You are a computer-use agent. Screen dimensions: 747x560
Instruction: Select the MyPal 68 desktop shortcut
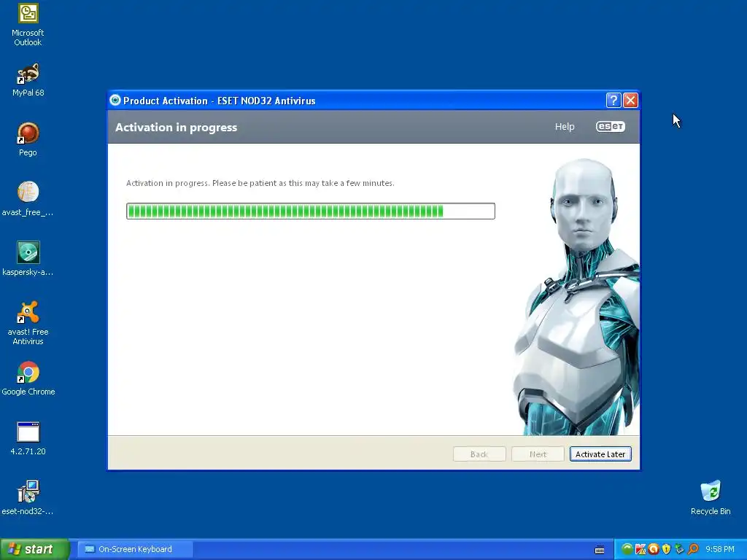coord(28,80)
